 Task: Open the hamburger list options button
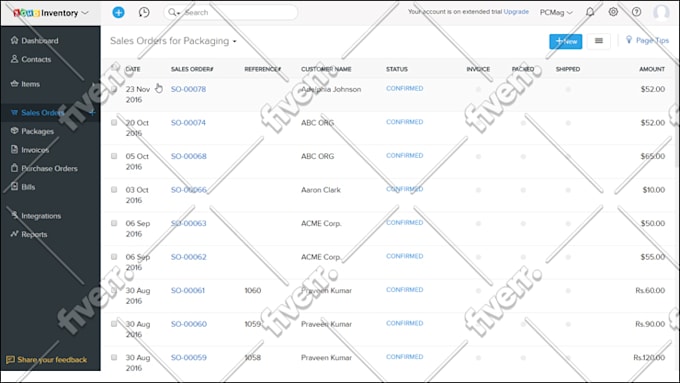click(x=599, y=41)
